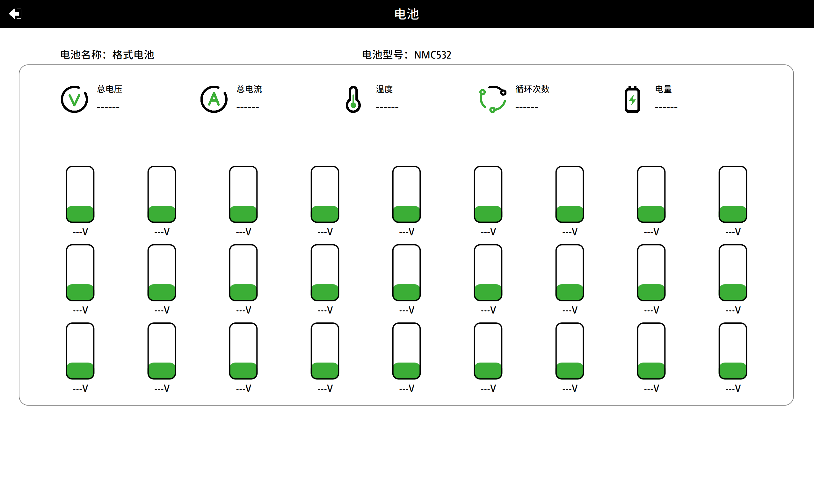The height and width of the screenshot is (504, 814).
Task: Click the total current A icon
Action: tap(214, 99)
